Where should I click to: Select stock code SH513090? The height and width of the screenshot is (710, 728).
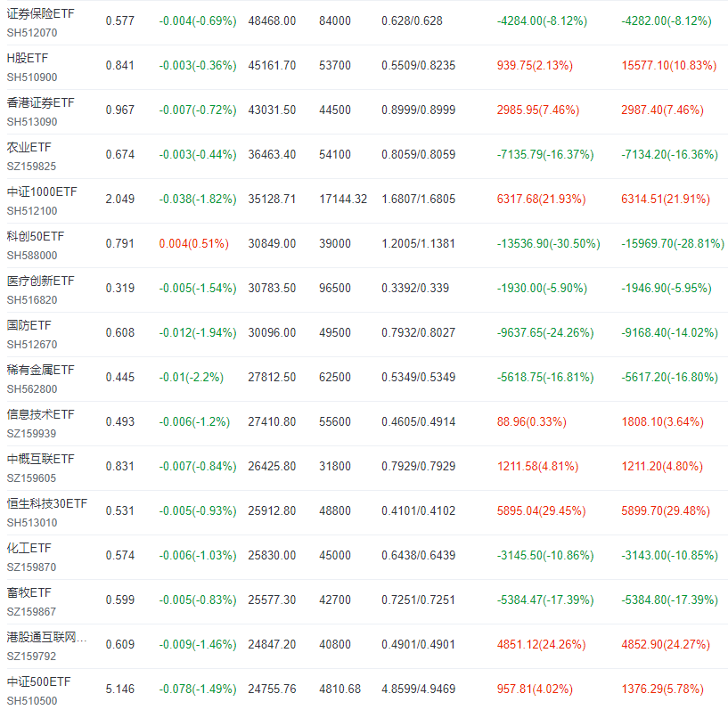click(32, 122)
